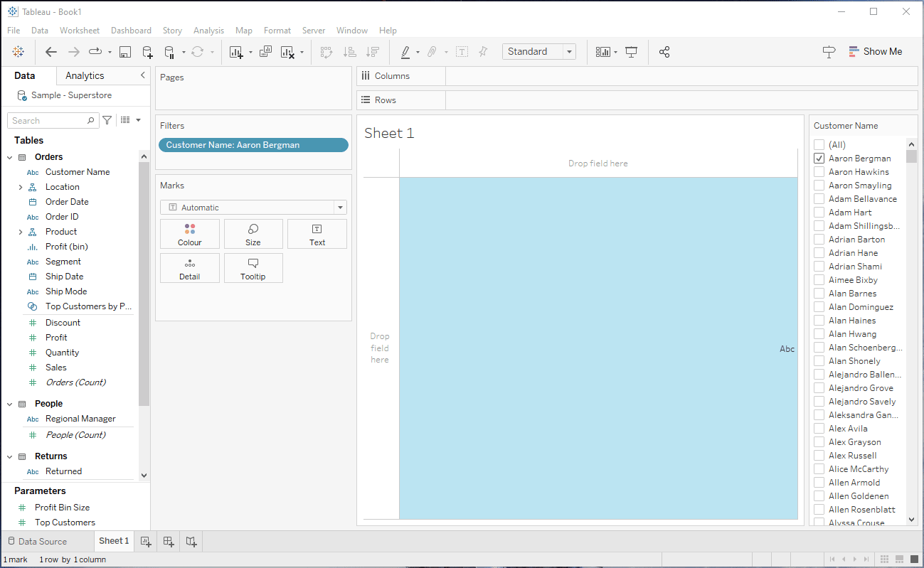The width and height of the screenshot is (924, 568).
Task: Click the Clear Sheet toolbar icon
Action: pyautogui.click(x=287, y=52)
